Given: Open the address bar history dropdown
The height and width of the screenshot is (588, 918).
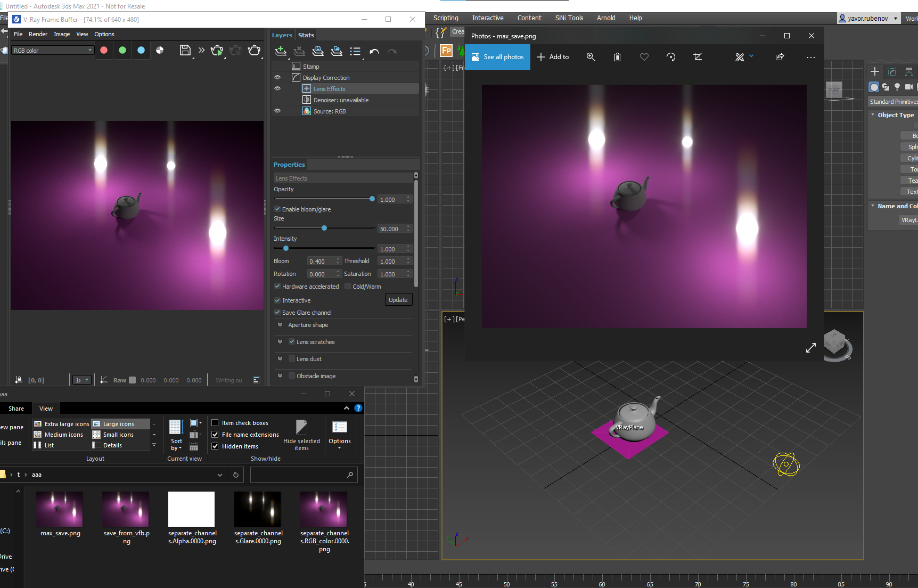Looking at the screenshot, I should [x=220, y=475].
